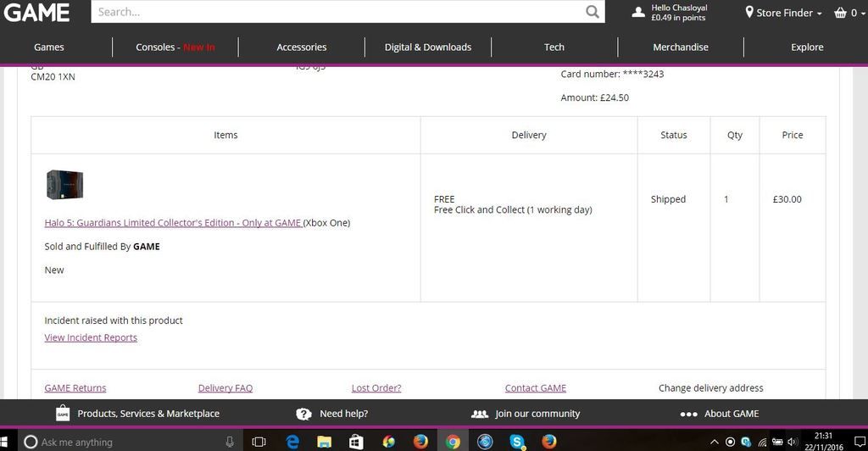Click the battery tray icon
Viewport: 868px width, 451px height.
click(777, 443)
